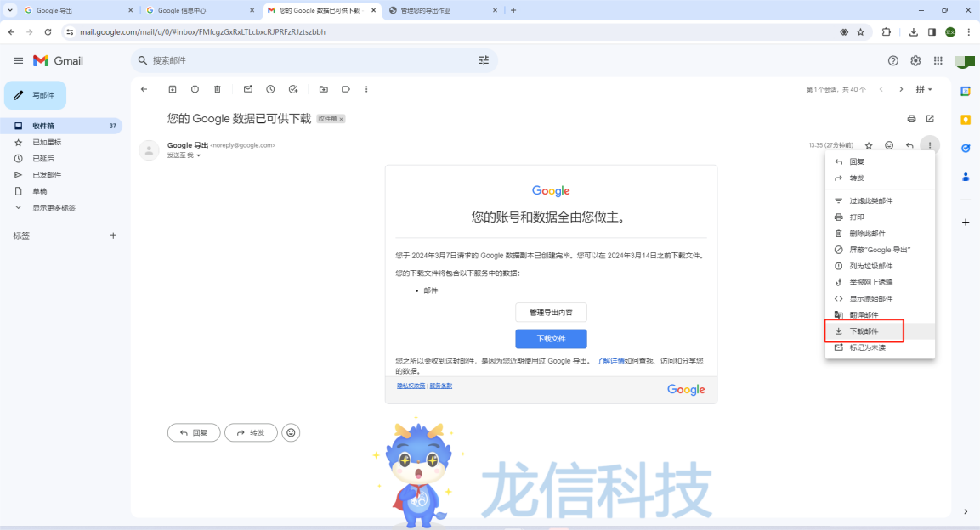Mark as unread via envelope toolbar icon
The height and width of the screenshot is (530, 980).
[x=248, y=89]
